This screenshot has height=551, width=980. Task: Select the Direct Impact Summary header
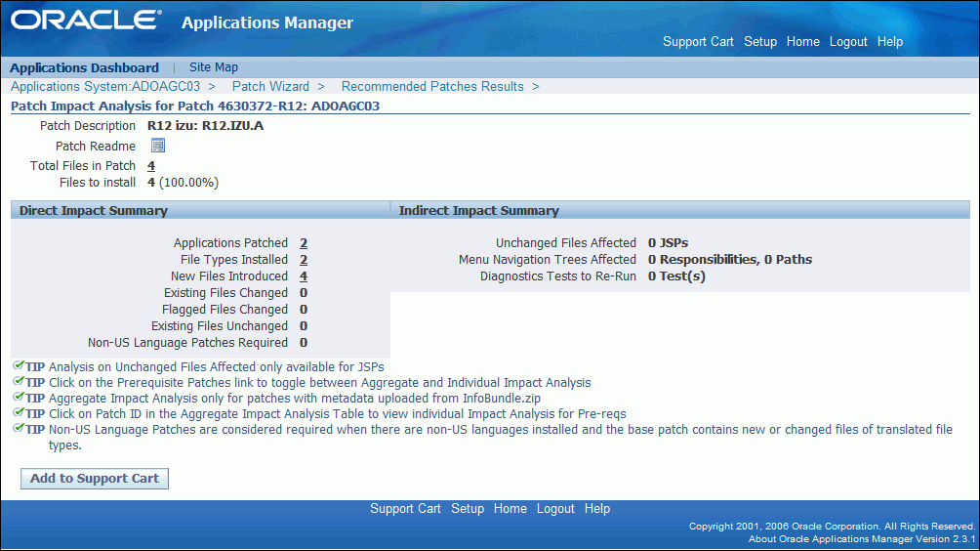[94, 211]
